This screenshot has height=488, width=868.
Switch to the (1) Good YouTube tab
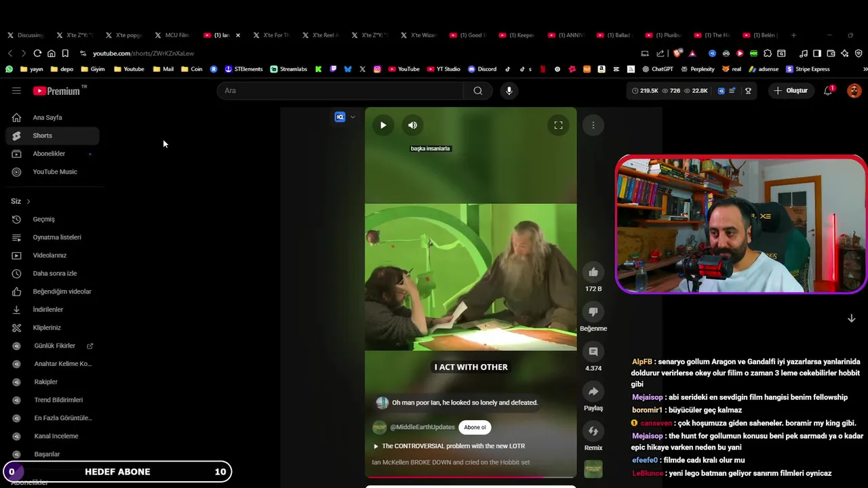pos(468,35)
